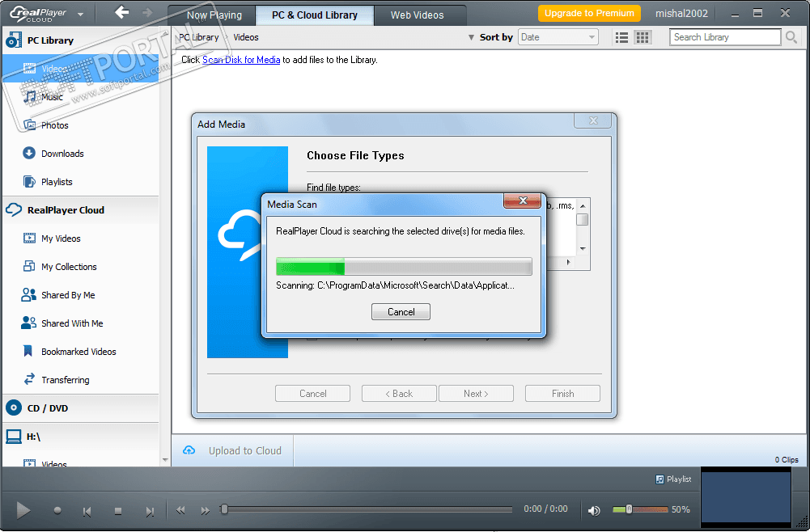Open the Music section in PC Library
The height and width of the screenshot is (532, 810).
pyautogui.click(x=52, y=97)
